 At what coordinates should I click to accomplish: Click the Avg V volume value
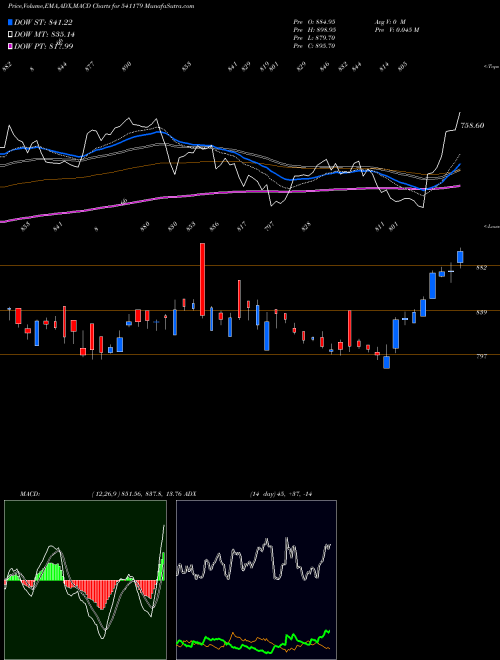point(390,22)
